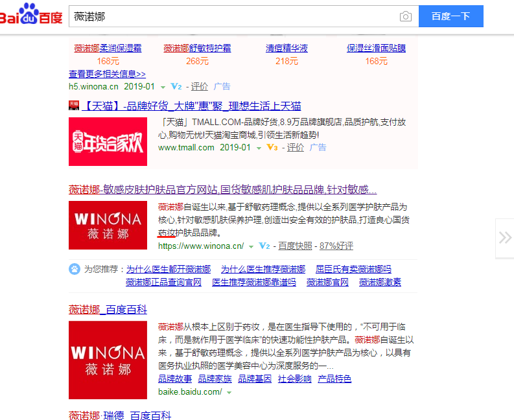Screen dimensions: 514x420
Task: Click the V2 badge beside https://www.winona.cn/
Action: [264, 246]
